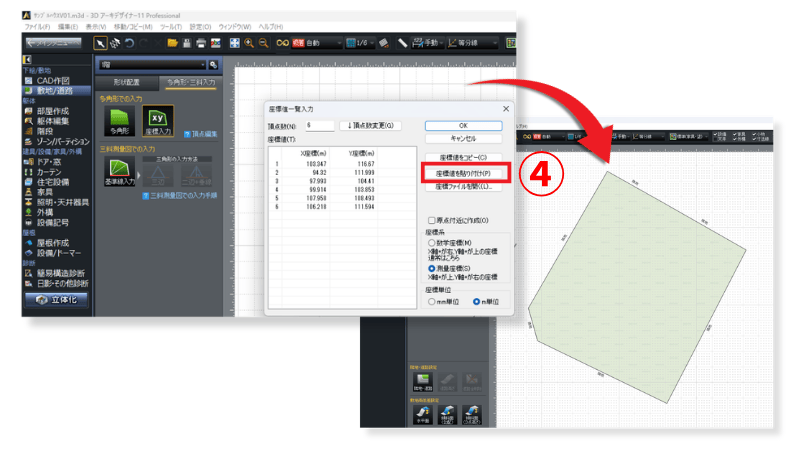Select the 数学座標(M) radio button

[x=431, y=243]
